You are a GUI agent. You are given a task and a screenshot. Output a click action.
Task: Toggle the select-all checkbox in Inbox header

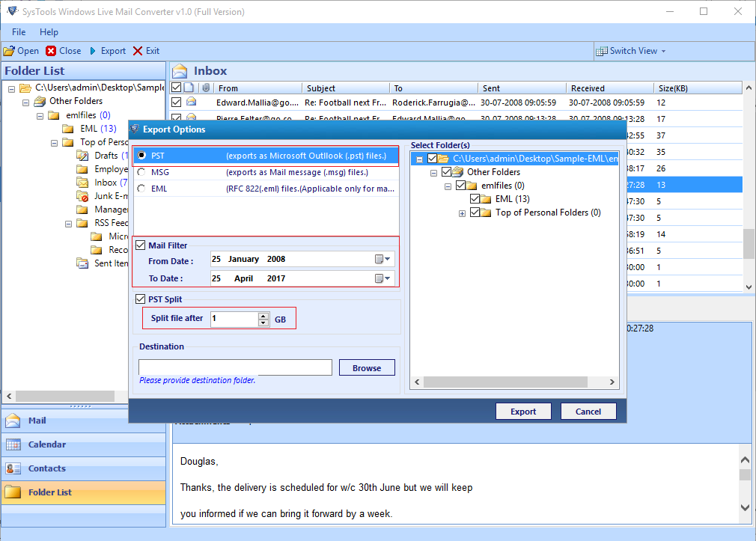pyautogui.click(x=177, y=88)
